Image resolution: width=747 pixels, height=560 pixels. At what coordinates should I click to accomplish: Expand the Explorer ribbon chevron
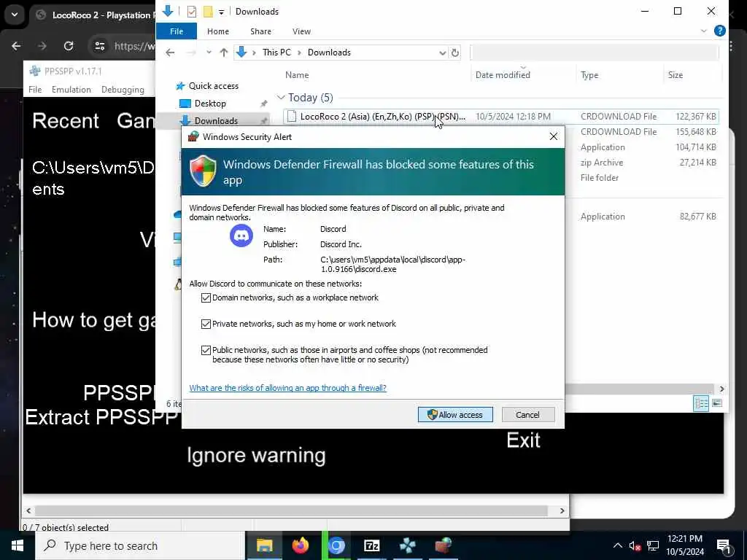[x=703, y=31]
